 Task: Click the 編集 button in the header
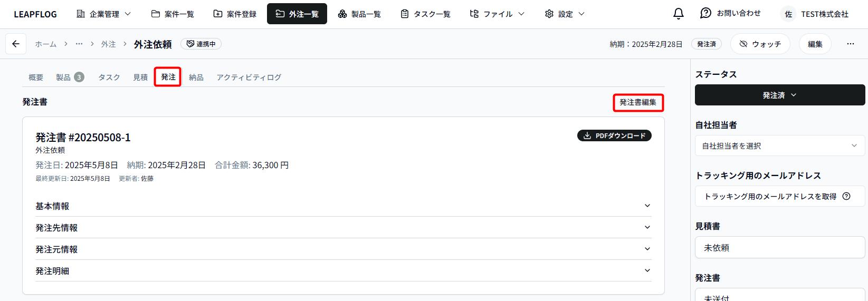pos(815,44)
